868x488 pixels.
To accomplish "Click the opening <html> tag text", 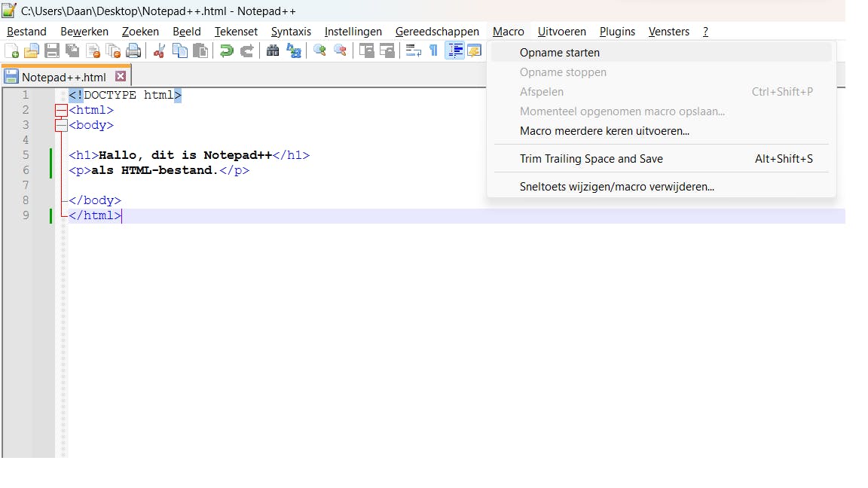I will tap(91, 110).
